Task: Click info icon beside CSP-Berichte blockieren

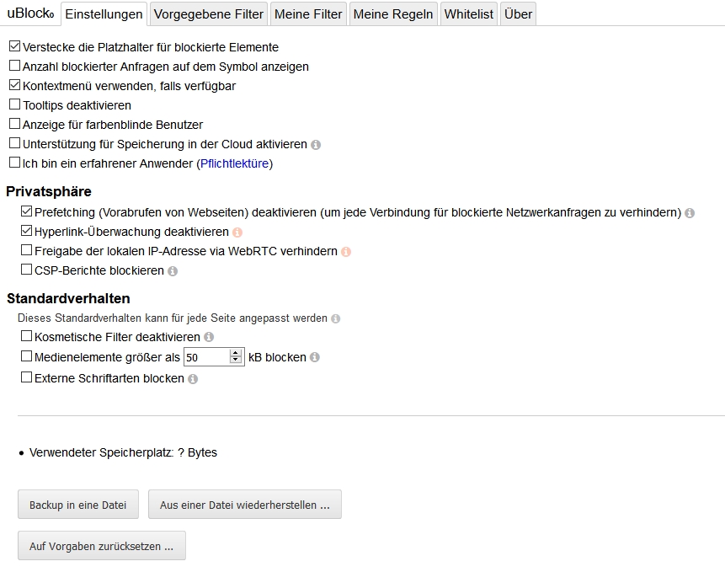Action: point(173,271)
